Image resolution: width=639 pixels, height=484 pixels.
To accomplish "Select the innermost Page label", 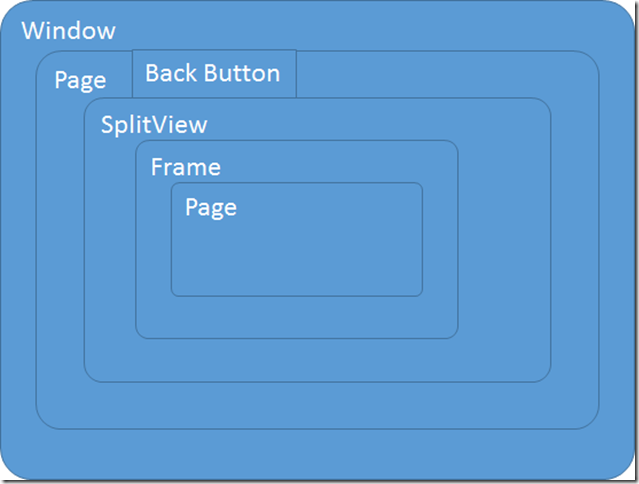I will 211,208.
